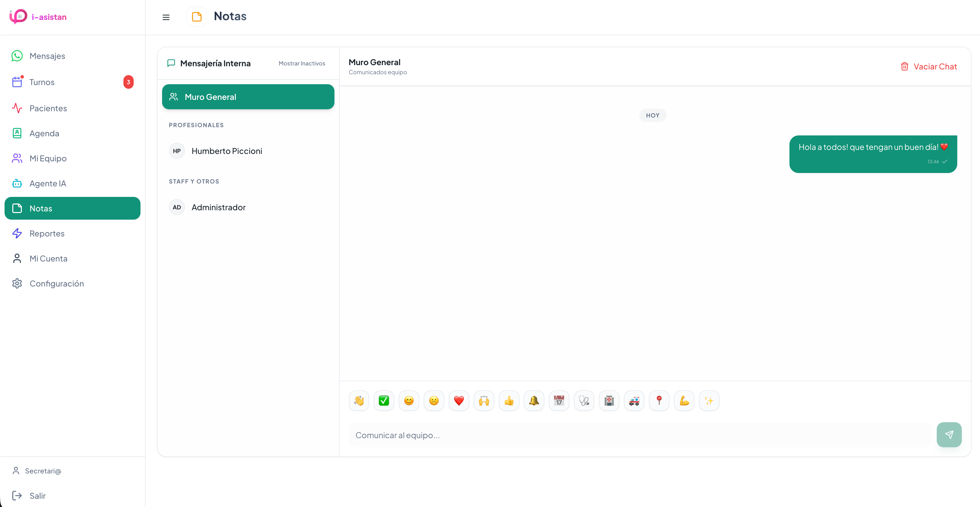Click Vaciar Chat button
Screen dimensions: 980x507
pyautogui.click(x=929, y=67)
